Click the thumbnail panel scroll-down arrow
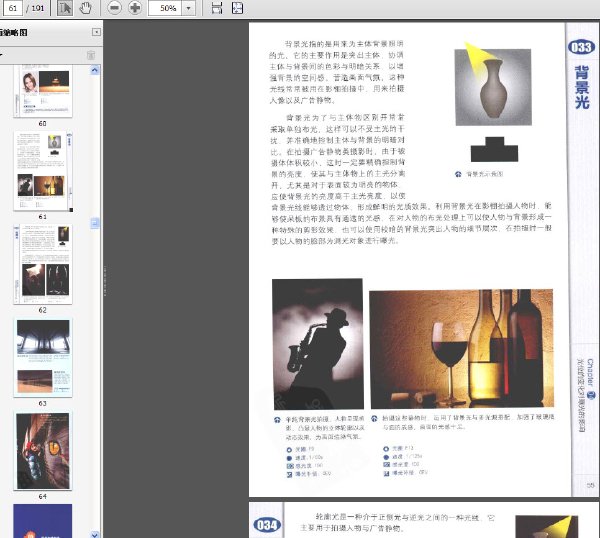Image resolution: width=600 pixels, height=538 pixels. [95, 534]
